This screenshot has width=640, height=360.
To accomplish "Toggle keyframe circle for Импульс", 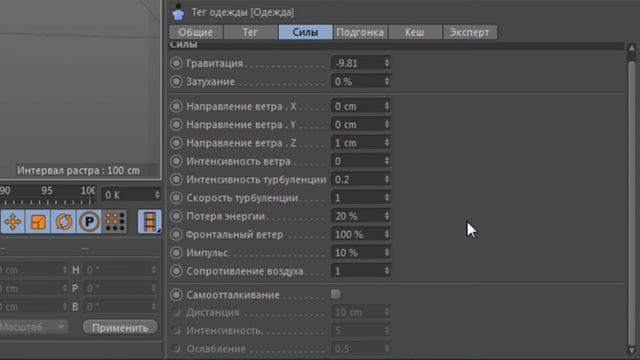I will [176, 253].
